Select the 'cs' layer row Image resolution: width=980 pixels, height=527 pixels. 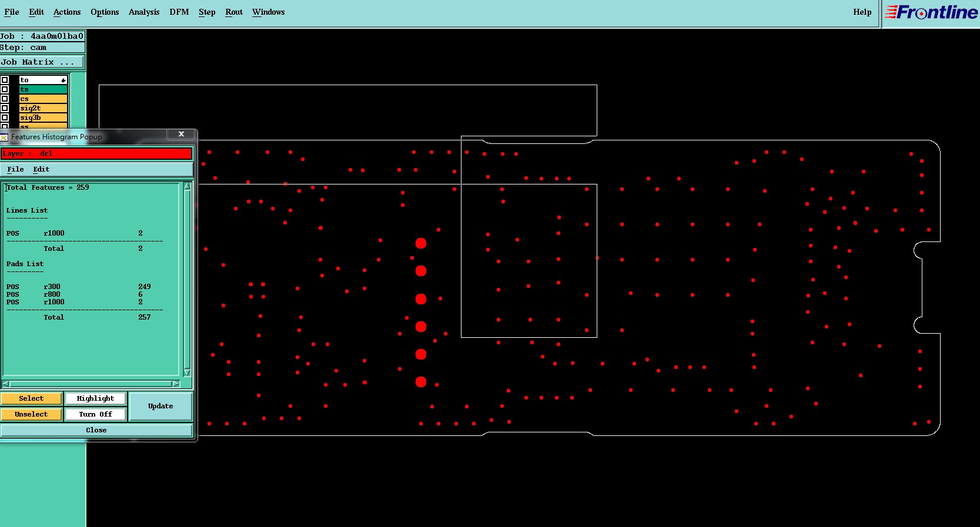44,99
